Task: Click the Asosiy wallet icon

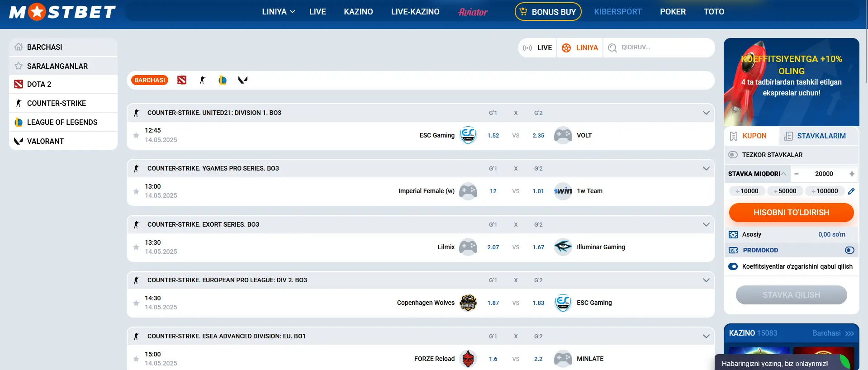Action: 733,234
